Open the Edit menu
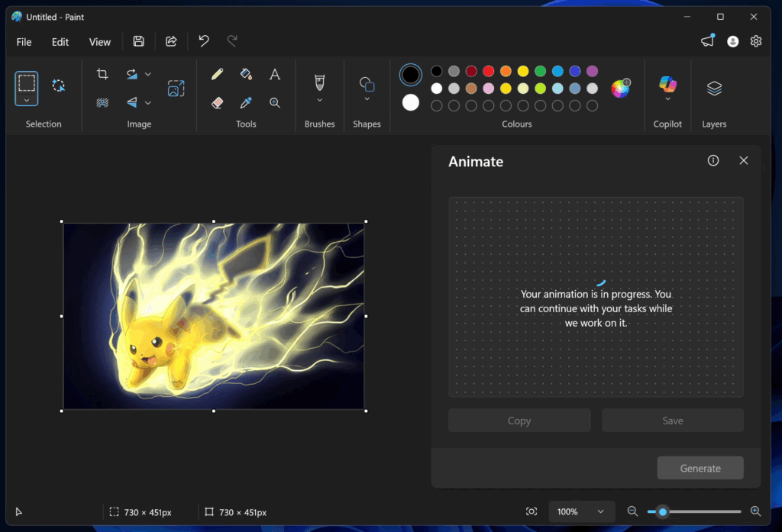 coord(60,42)
